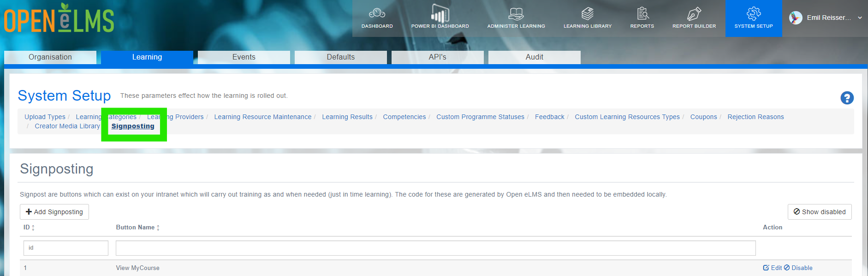The width and height of the screenshot is (868, 276).
Task: Open the Coupons link
Action: click(x=704, y=117)
